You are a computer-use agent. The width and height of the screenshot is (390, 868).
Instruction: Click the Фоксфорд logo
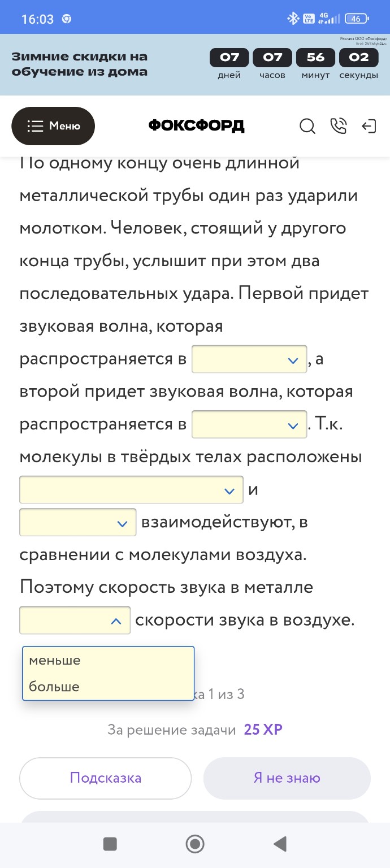[x=195, y=126]
